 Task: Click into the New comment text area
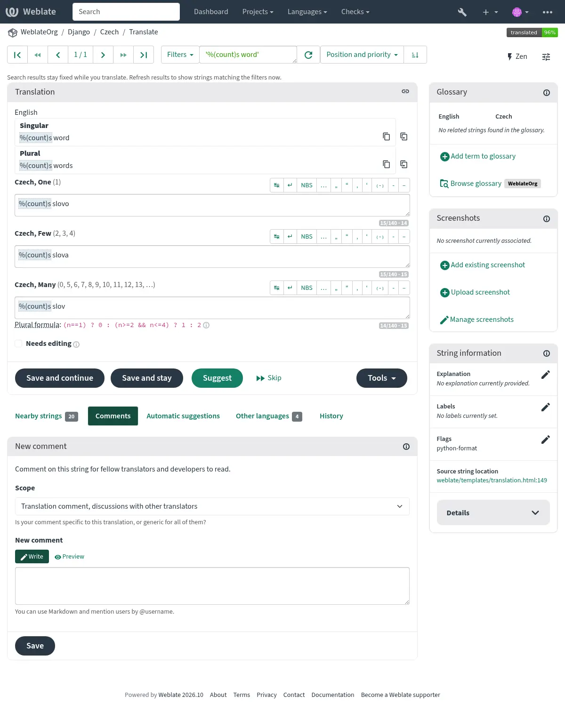pos(212,586)
